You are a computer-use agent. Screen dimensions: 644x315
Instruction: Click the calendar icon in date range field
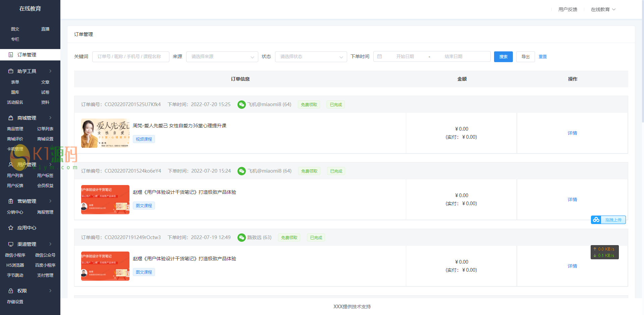coord(380,56)
